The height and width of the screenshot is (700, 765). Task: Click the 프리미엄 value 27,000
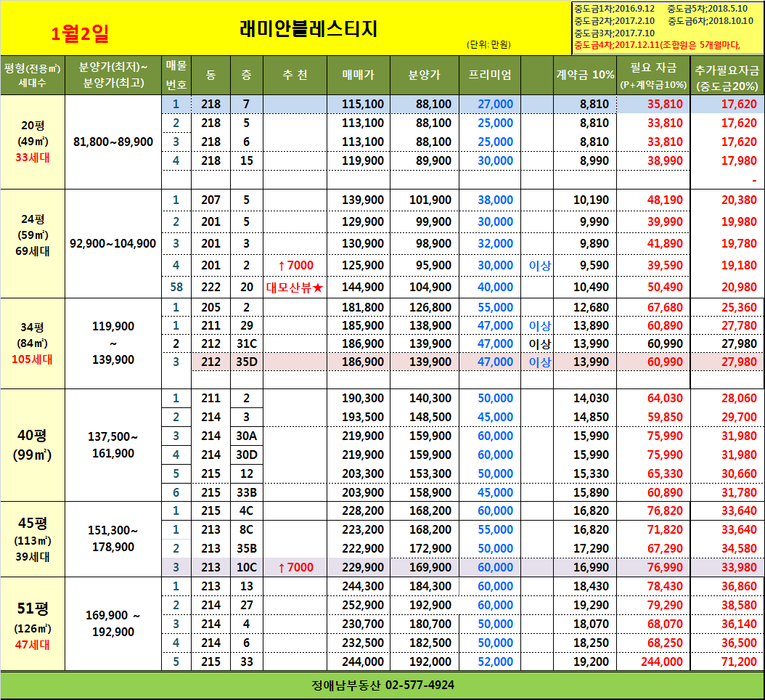point(495,104)
